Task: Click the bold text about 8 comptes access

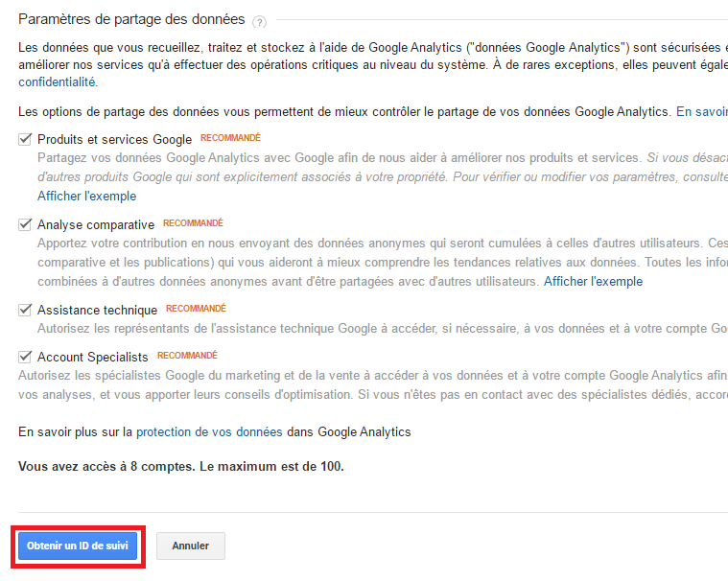Action: [x=180, y=466]
